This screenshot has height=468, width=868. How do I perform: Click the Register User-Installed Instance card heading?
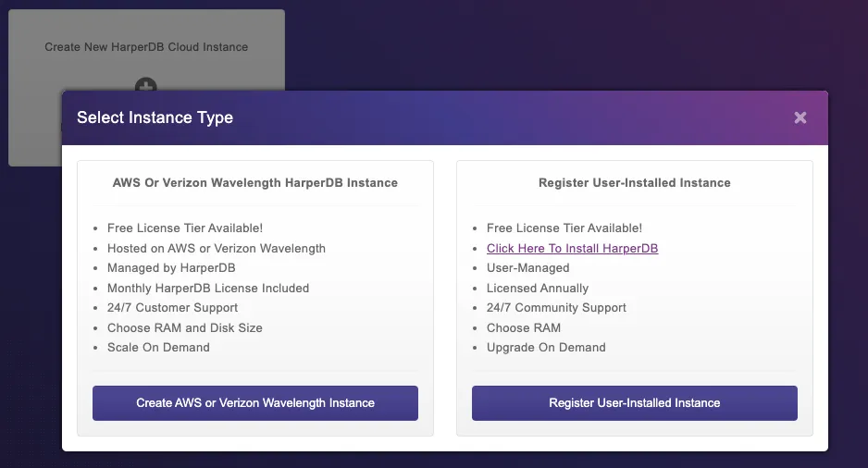click(635, 182)
